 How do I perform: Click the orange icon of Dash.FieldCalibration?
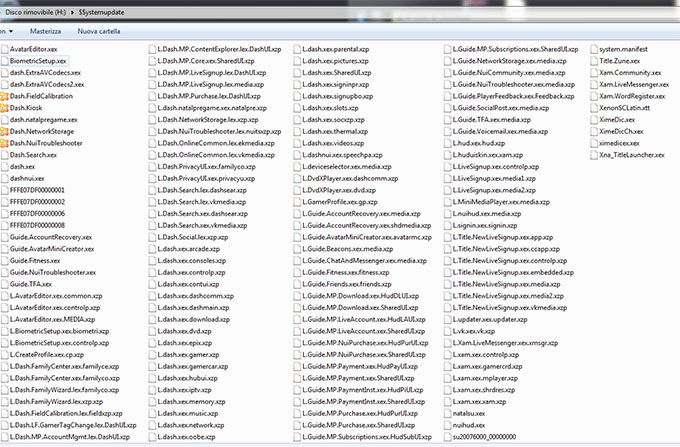tap(5, 96)
